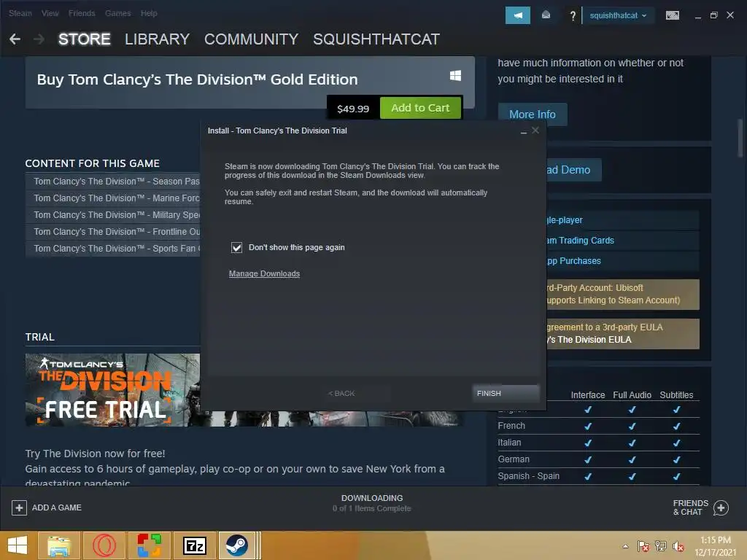Switch to the STORE tab
Image resolution: width=747 pixels, height=560 pixels.
85,39
